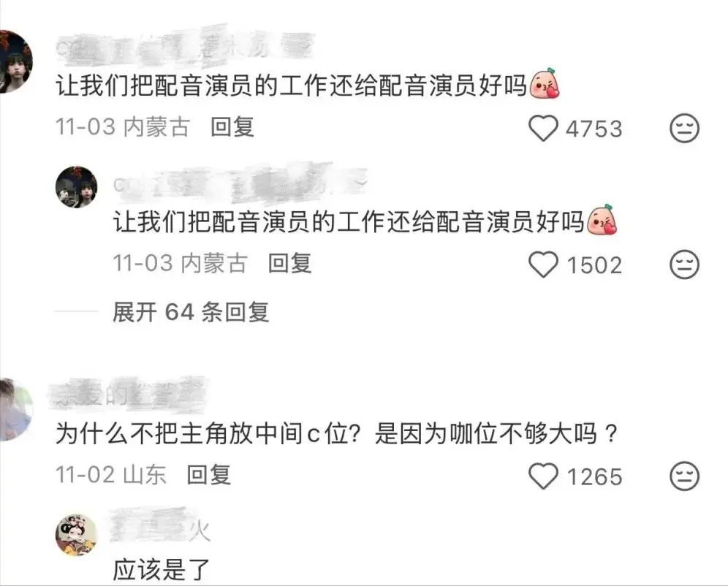The width and height of the screenshot is (728, 586).
Task: Dislike the top comment with 4753 likes
Action: [x=684, y=129]
